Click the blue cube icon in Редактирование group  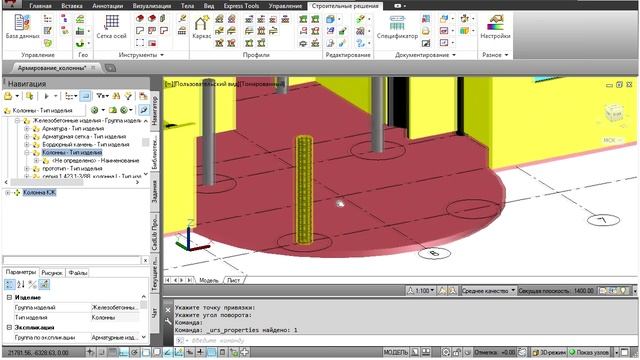click(330, 19)
